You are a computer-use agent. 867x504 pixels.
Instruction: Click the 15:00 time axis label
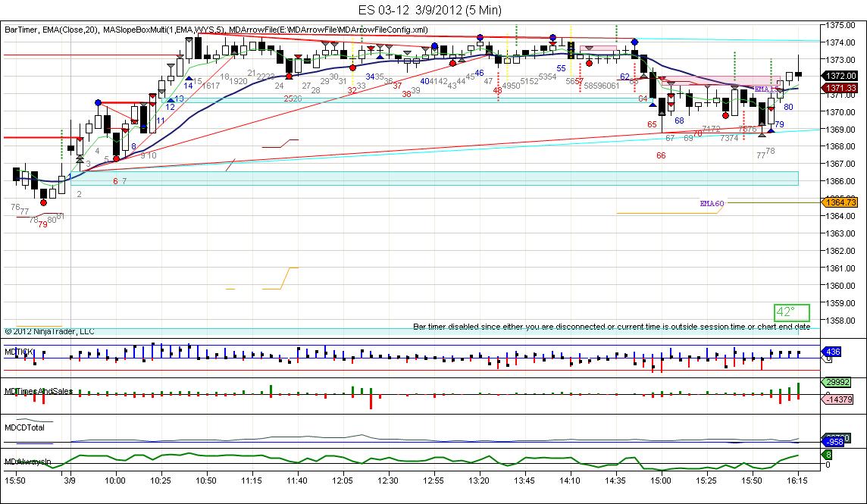(660, 481)
